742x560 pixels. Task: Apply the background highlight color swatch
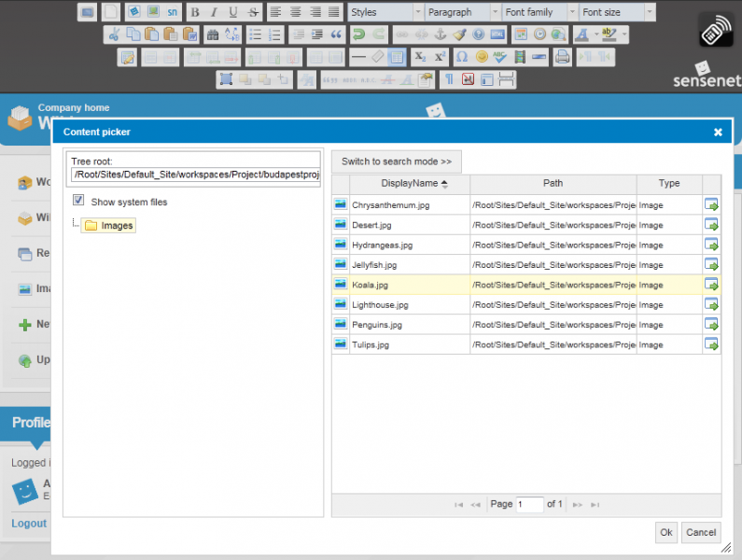(x=609, y=35)
